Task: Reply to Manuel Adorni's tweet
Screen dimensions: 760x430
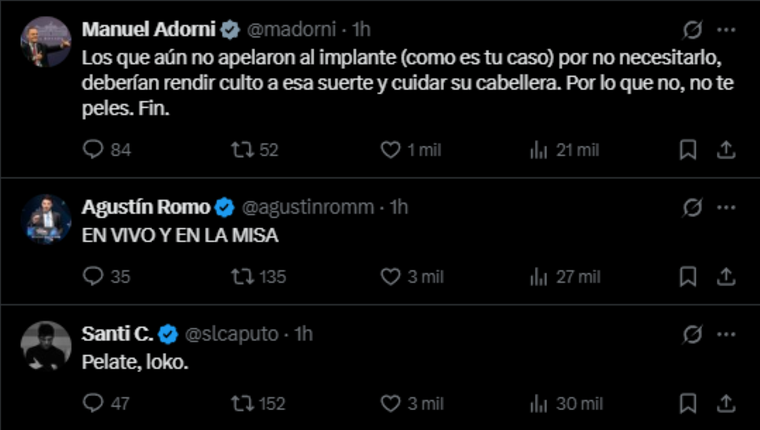Action: [x=93, y=150]
